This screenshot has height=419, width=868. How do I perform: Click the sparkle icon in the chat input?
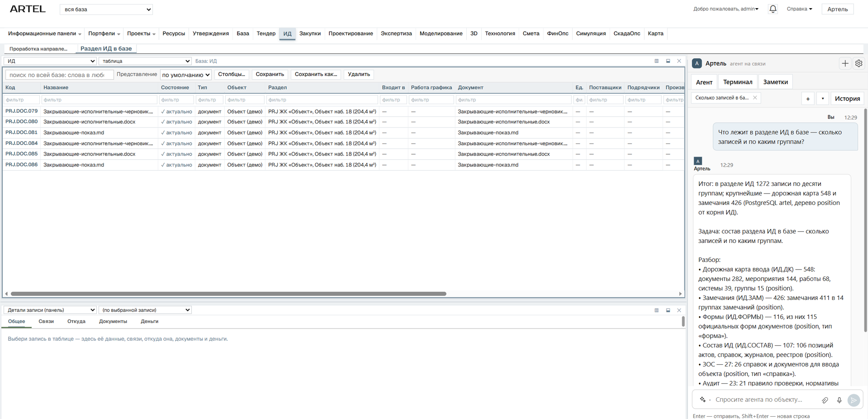(702, 400)
